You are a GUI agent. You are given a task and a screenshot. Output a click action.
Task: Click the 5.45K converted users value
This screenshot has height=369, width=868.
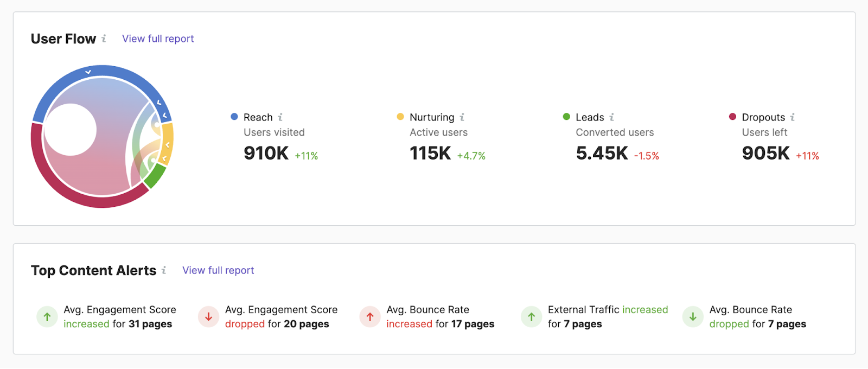[602, 154]
